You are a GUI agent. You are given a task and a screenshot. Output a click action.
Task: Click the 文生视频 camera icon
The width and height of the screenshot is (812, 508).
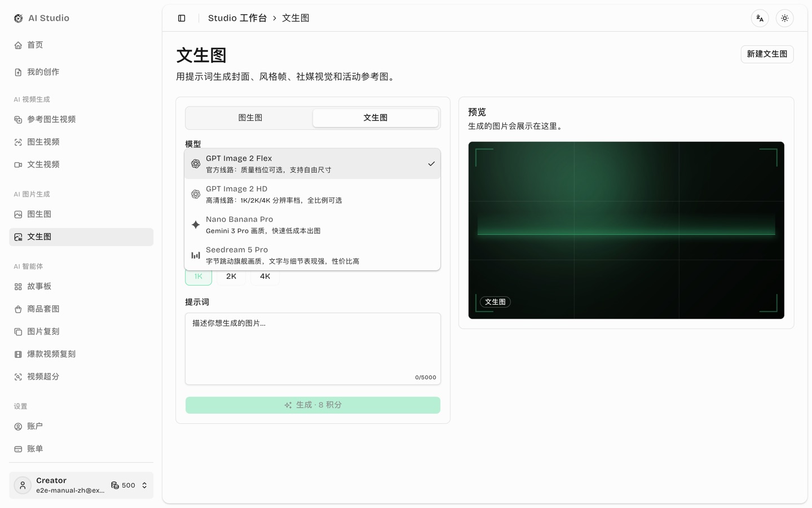[18, 165]
